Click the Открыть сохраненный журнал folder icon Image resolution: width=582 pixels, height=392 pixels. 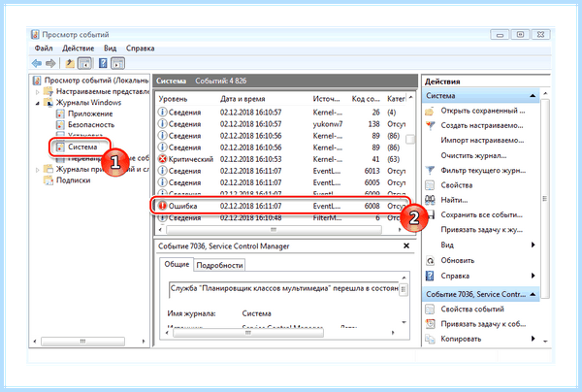pyautogui.click(x=430, y=111)
